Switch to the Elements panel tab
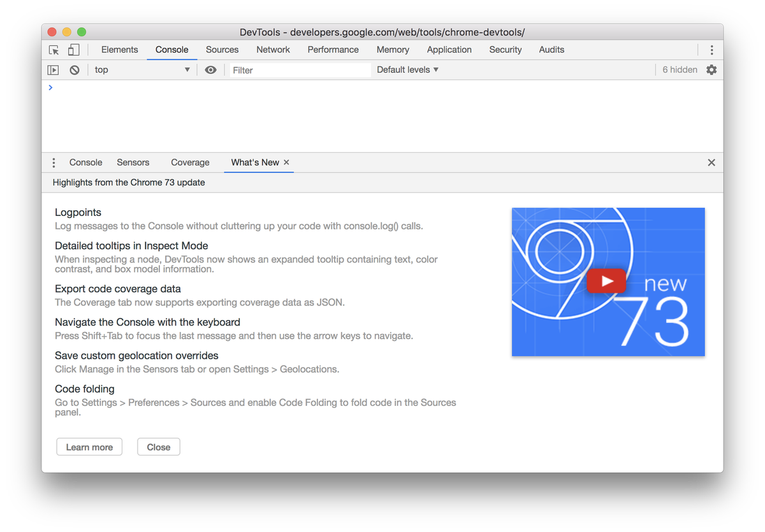This screenshot has height=532, width=765. pyautogui.click(x=119, y=50)
